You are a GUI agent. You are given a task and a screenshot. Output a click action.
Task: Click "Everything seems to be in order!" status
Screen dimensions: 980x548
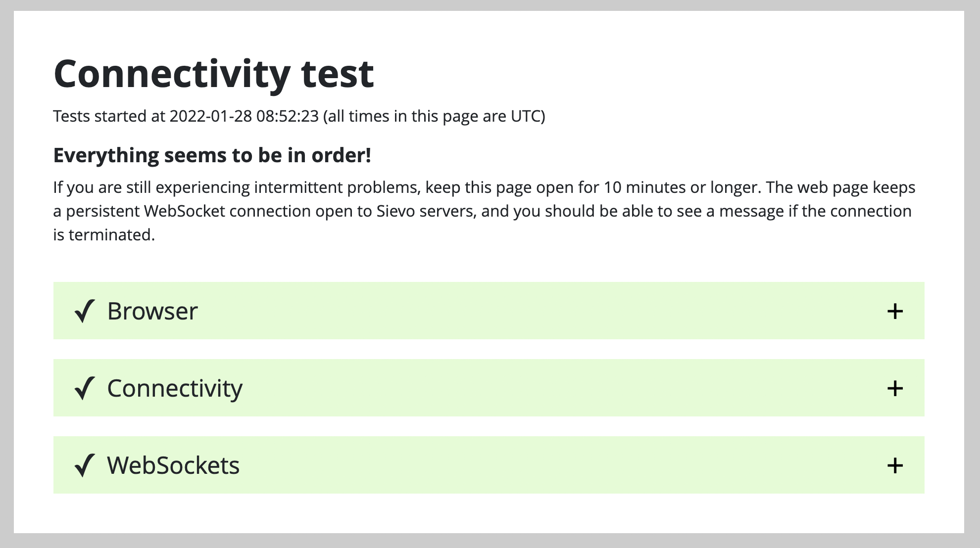(x=212, y=155)
